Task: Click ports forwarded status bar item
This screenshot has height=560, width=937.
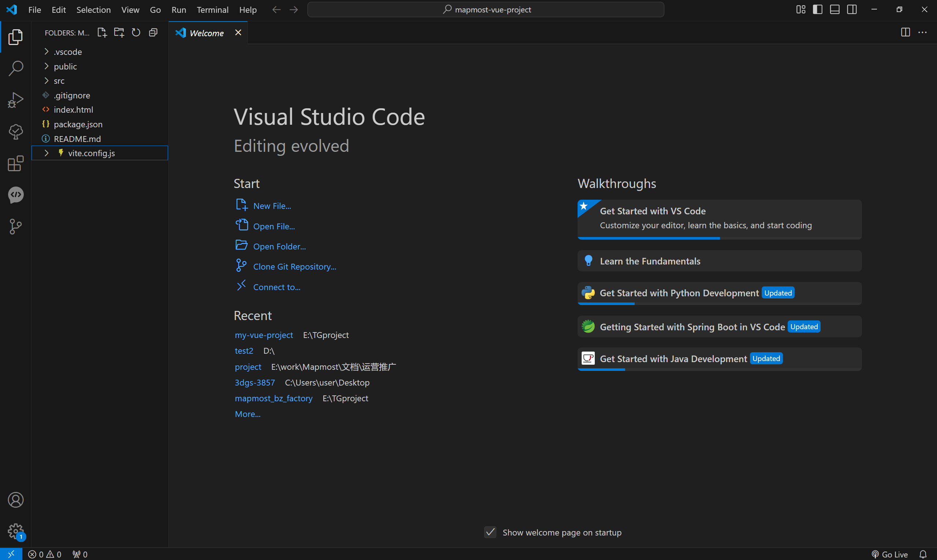Action: click(80, 554)
